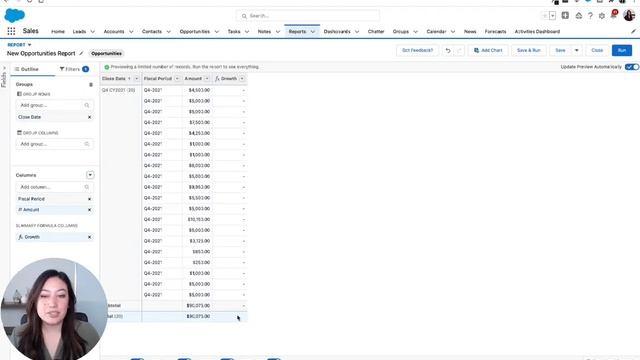
Task: Click the Redo arrow button
Action: [459, 50]
